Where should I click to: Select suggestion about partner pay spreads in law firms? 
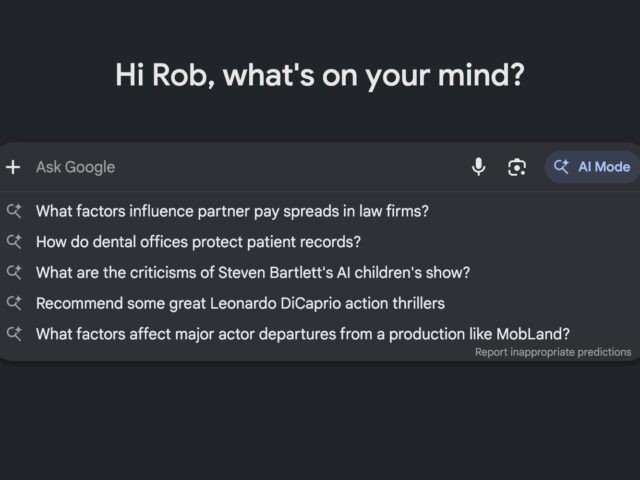232,211
